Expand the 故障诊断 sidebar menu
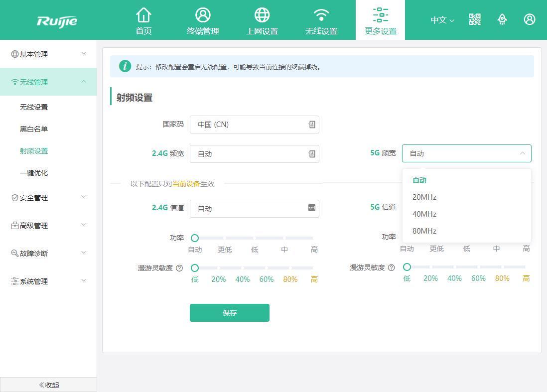Viewport: 547px width, 392px height. tap(48, 254)
